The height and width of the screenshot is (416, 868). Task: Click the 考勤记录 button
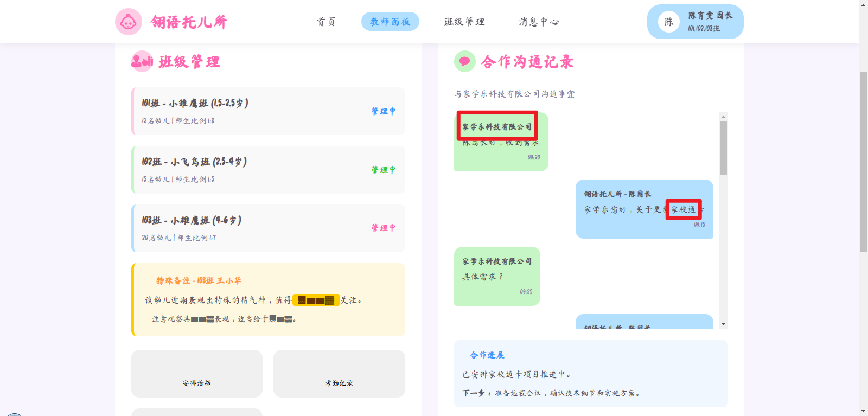pyautogui.click(x=339, y=374)
